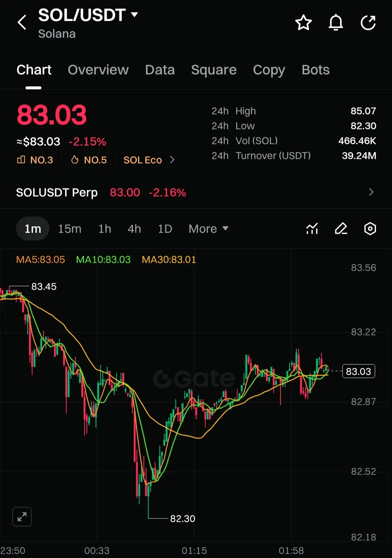This screenshot has width=392, height=558.
Task: Tap the 00:33 time axis label
Action: [x=97, y=550]
